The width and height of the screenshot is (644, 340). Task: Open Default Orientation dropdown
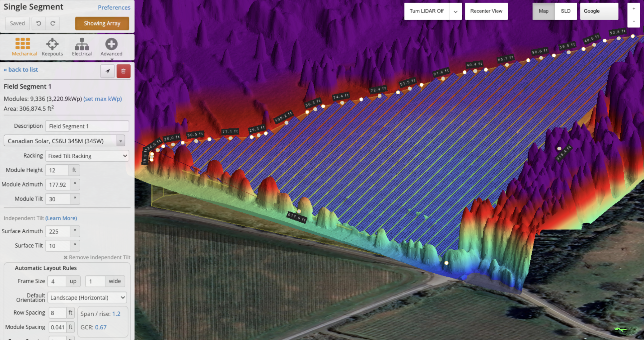(87, 298)
